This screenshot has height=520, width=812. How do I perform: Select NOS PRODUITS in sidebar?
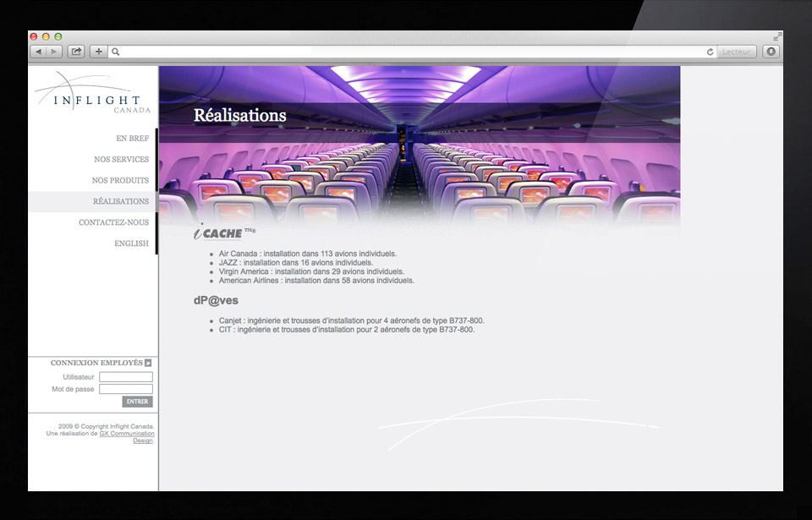click(x=120, y=180)
